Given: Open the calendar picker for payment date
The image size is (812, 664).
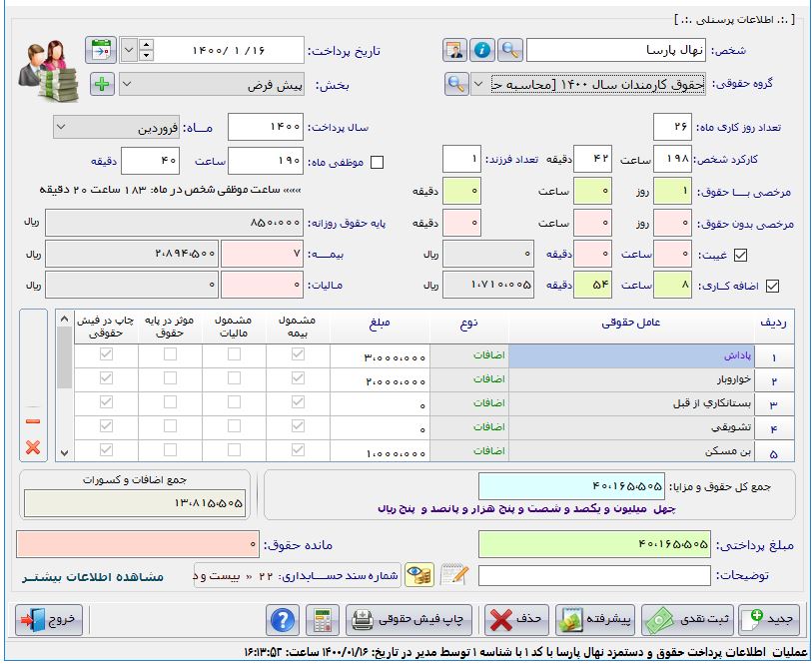Looking at the screenshot, I should pyautogui.click(x=101, y=50).
